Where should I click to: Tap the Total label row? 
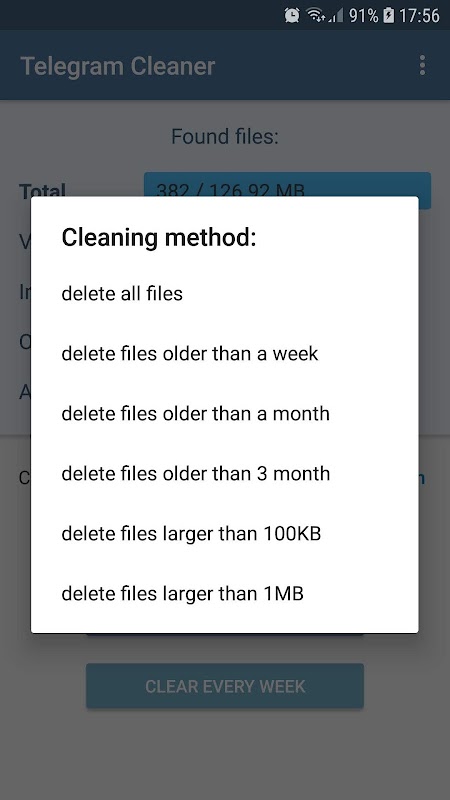[x=42, y=190]
